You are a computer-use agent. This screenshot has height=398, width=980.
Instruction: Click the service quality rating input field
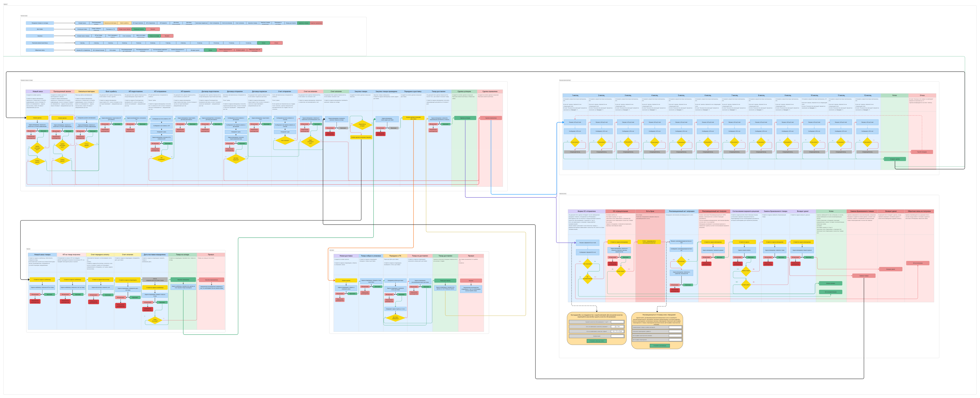tap(617, 322)
